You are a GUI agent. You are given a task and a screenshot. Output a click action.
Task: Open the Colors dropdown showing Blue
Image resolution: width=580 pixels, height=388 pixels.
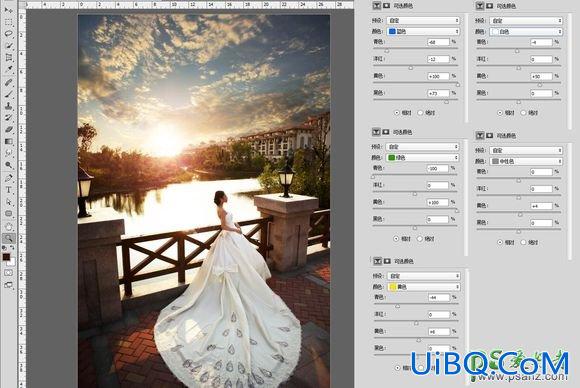pos(423,31)
